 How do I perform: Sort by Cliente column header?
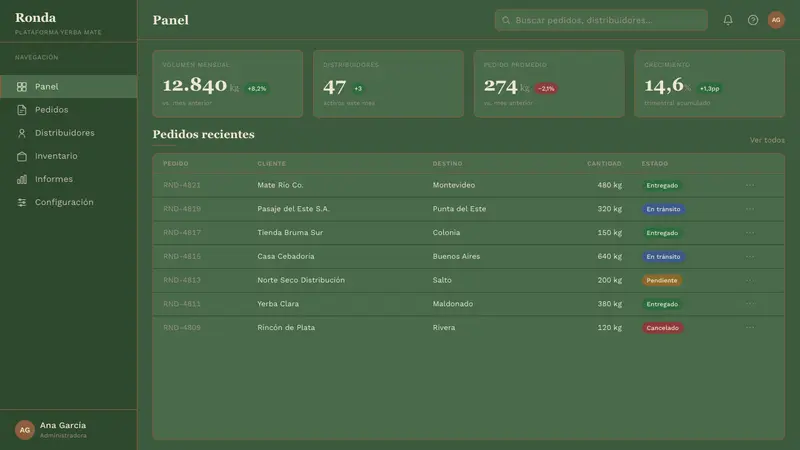click(x=271, y=164)
